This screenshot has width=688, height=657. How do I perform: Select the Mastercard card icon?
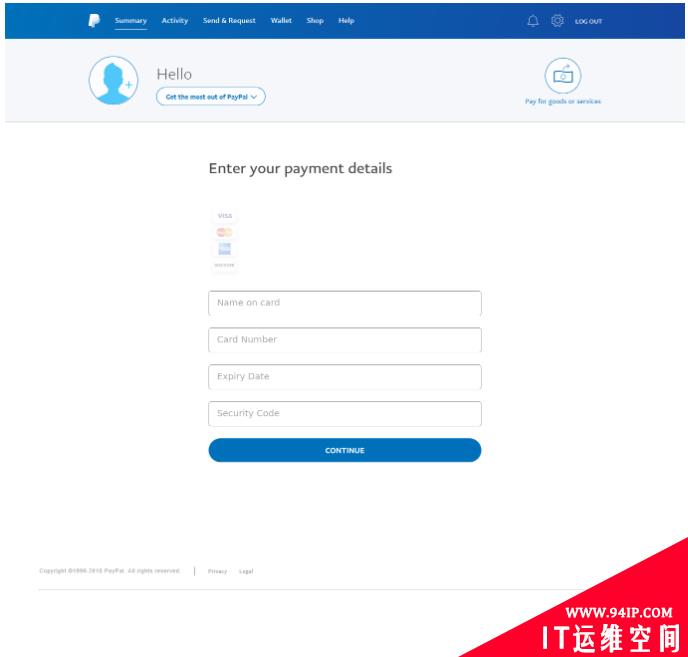coord(225,232)
